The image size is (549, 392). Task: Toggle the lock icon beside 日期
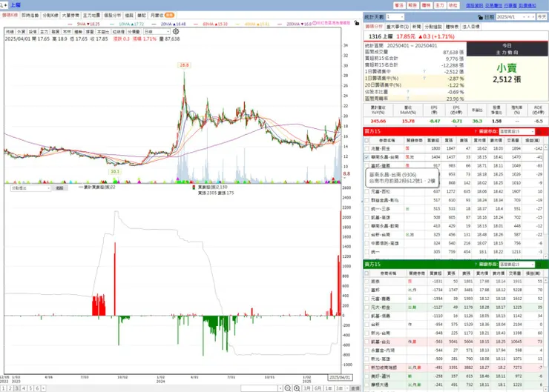pos(481,17)
